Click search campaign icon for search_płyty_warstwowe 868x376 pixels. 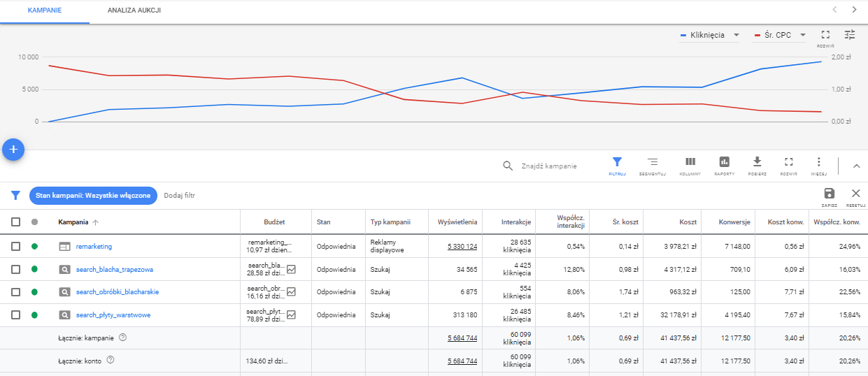point(64,315)
